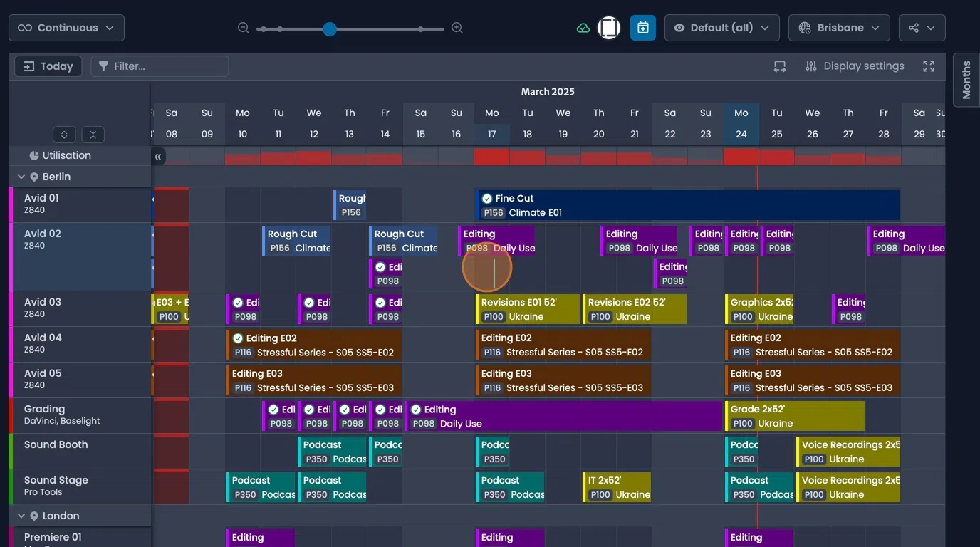Open the Continuous view mode dropdown

tap(66, 28)
